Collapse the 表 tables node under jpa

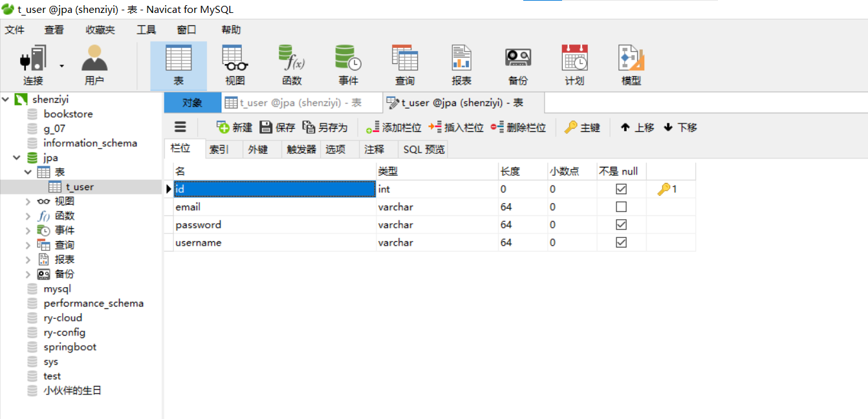(x=28, y=172)
